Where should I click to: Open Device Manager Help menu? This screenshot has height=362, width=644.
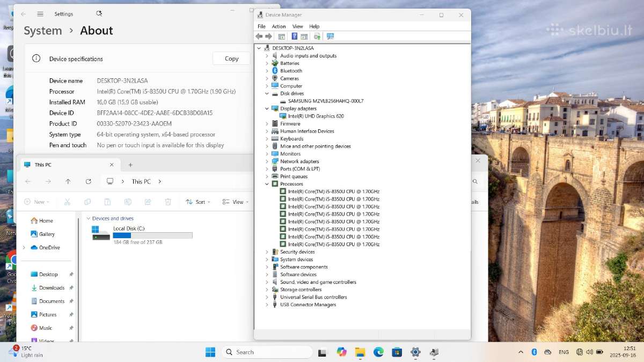[x=314, y=26]
